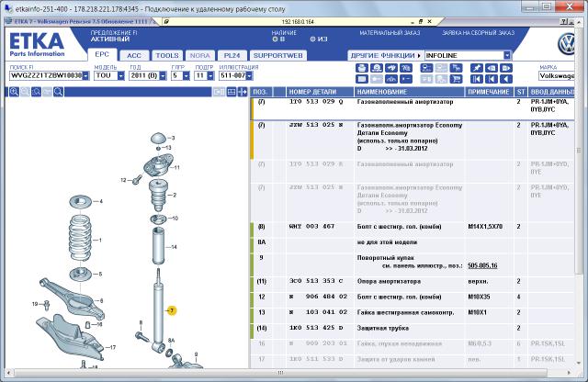
Task: Click the third magnifier icon on illustration toolbar
Action: tap(37, 92)
